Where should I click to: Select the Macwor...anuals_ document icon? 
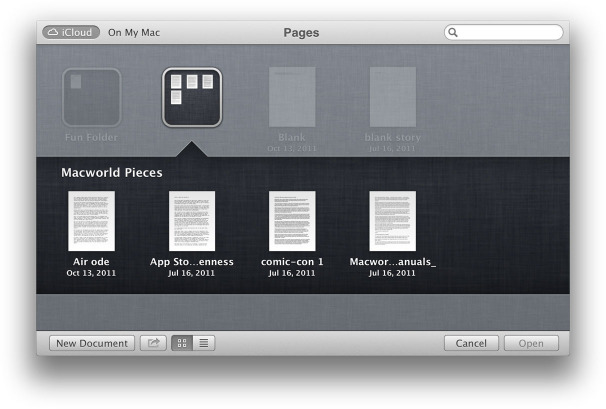point(392,221)
